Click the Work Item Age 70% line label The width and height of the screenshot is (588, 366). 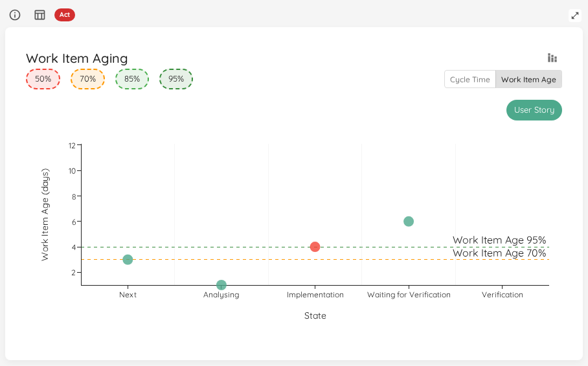click(x=499, y=253)
